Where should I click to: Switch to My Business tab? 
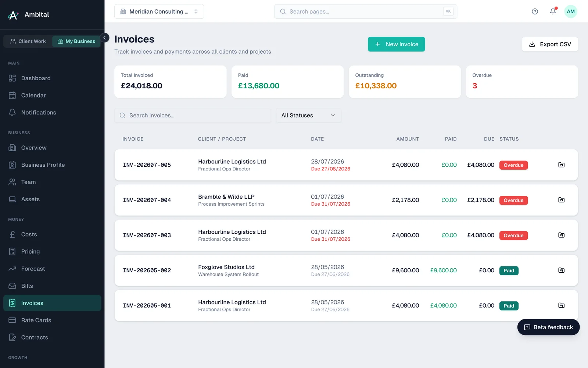coord(76,41)
